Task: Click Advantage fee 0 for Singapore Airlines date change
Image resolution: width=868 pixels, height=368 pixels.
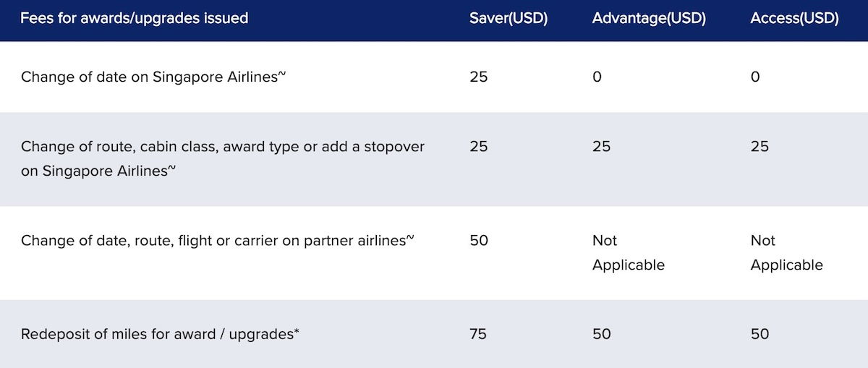Action: click(x=597, y=77)
